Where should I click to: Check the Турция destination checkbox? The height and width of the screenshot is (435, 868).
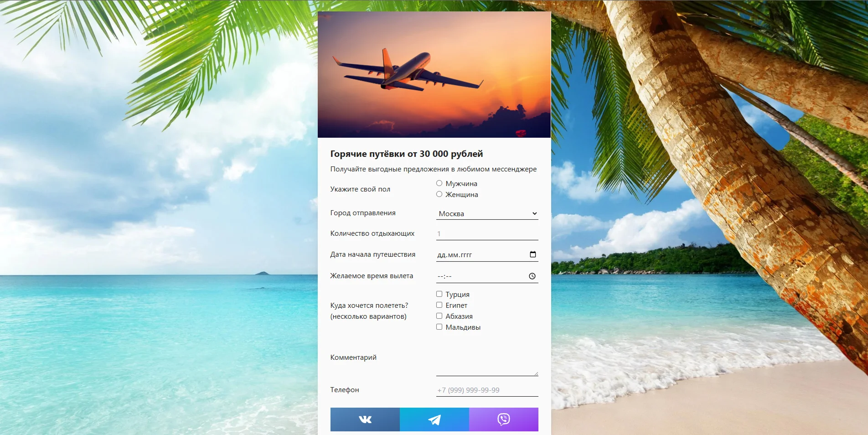439,294
